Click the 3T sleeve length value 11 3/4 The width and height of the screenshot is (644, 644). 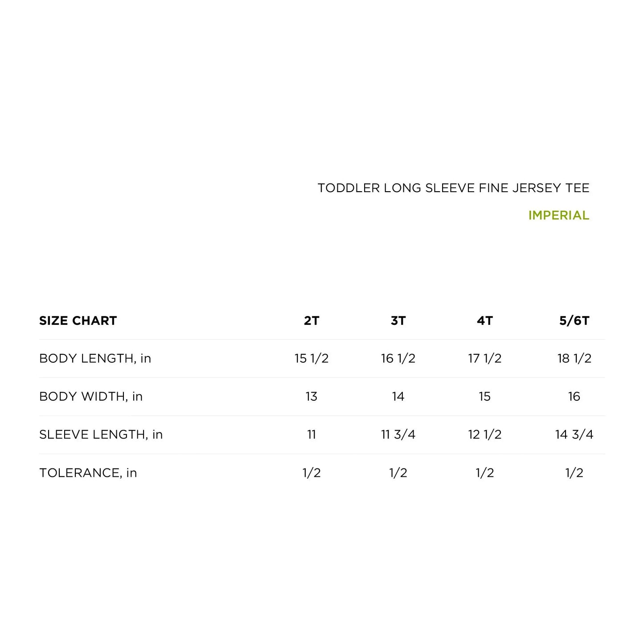[x=398, y=435]
